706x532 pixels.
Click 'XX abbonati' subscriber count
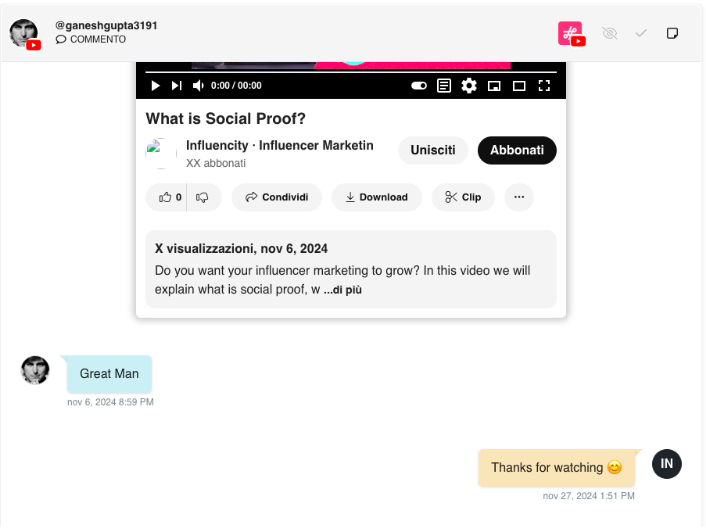click(216, 163)
